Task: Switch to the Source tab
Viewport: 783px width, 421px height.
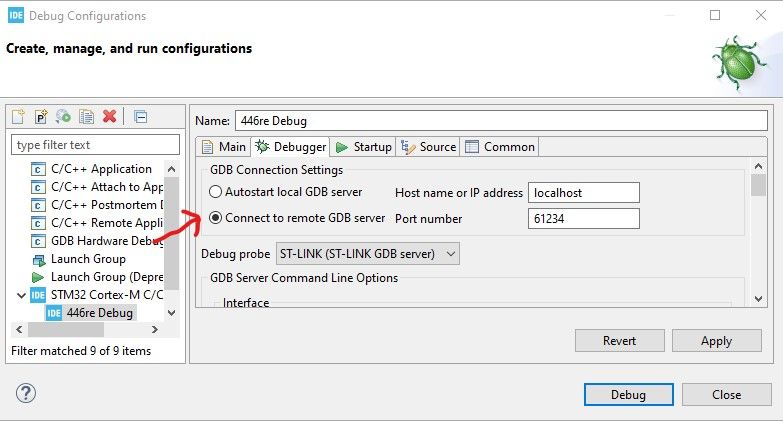Action: 428,147
